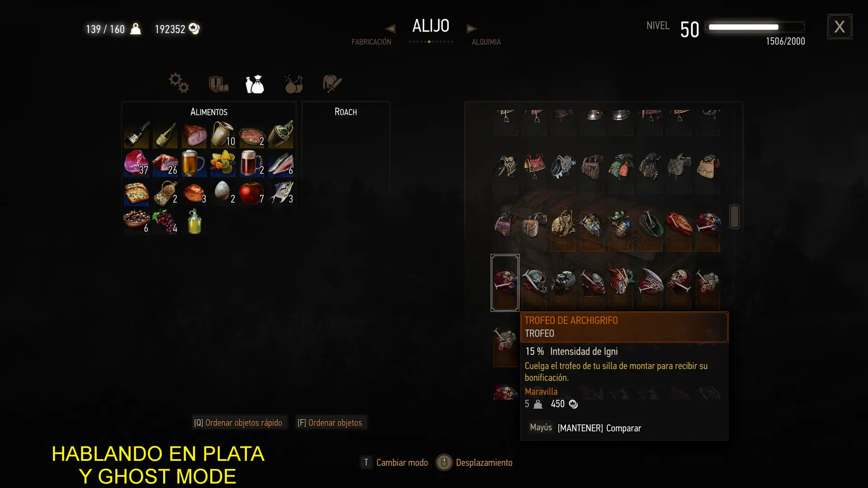Select the red saddle in stash
868x488 pixels.
tap(534, 166)
